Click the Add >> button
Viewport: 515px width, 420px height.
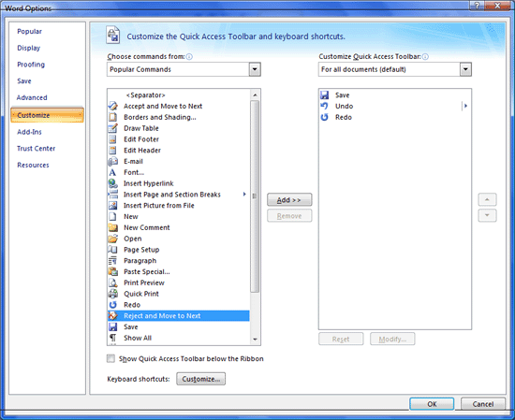click(289, 200)
